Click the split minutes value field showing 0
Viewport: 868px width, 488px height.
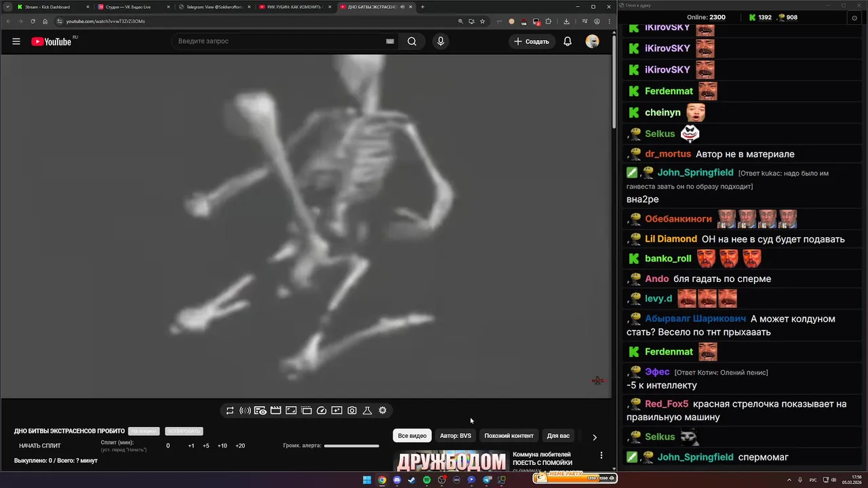[x=168, y=446]
